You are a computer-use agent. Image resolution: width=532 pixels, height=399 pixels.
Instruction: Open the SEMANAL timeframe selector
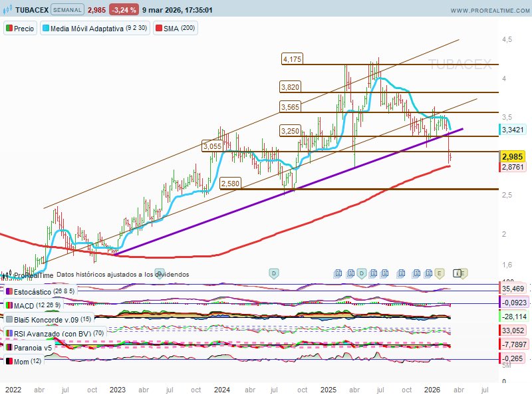pyautogui.click(x=67, y=10)
